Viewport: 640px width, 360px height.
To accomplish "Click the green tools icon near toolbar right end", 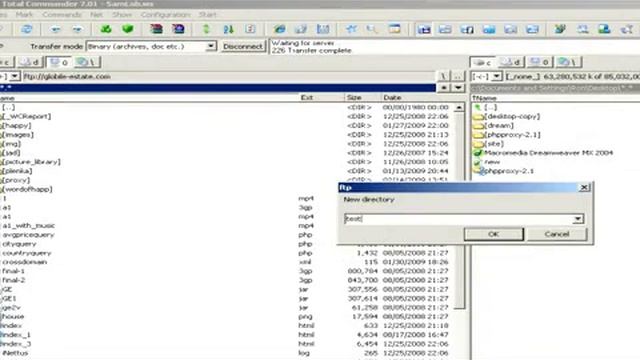I will click(x=560, y=29).
